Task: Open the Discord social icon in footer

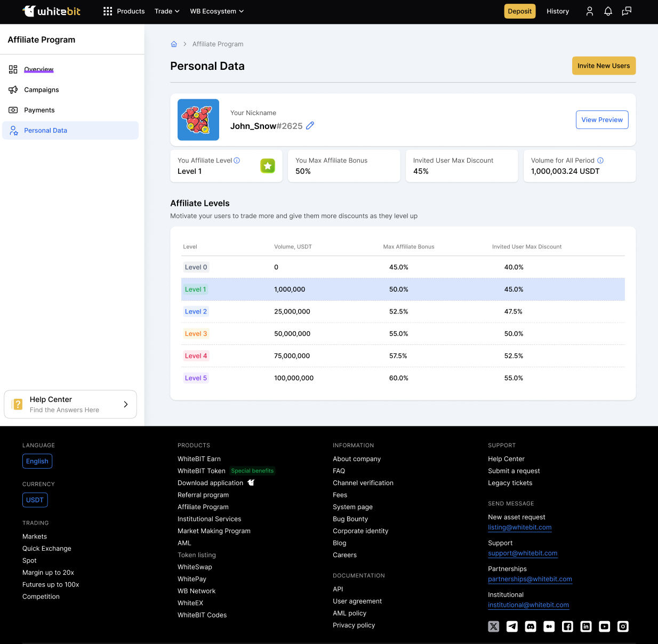Action: (531, 626)
